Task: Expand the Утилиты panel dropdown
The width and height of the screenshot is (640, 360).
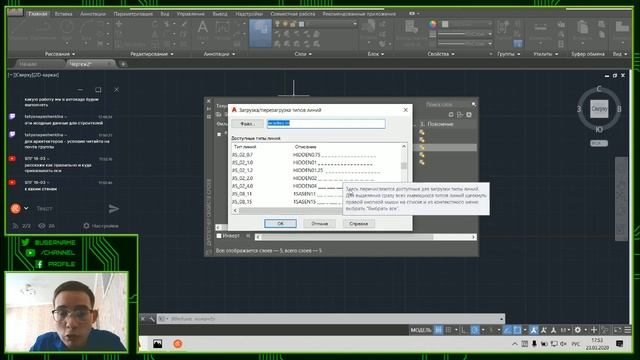Action: click(545, 54)
